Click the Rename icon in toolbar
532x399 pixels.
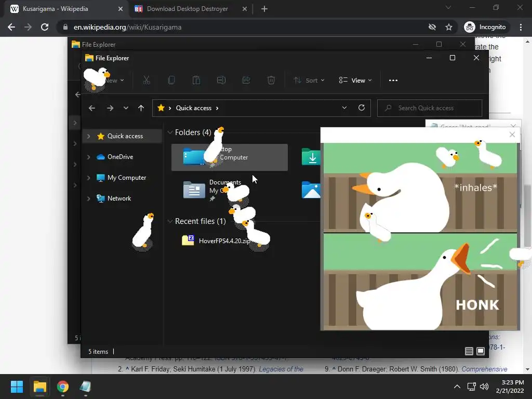221,80
